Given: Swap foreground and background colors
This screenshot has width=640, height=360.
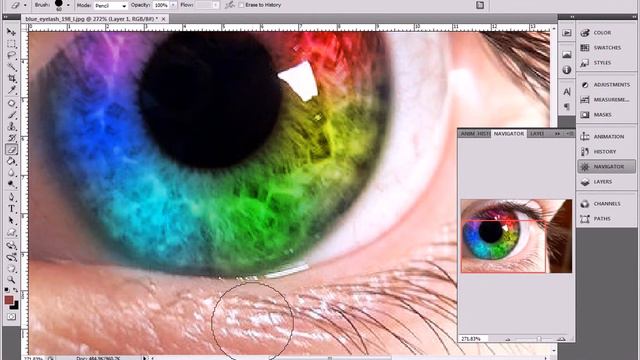Looking at the screenshot, I should [16, 290].
